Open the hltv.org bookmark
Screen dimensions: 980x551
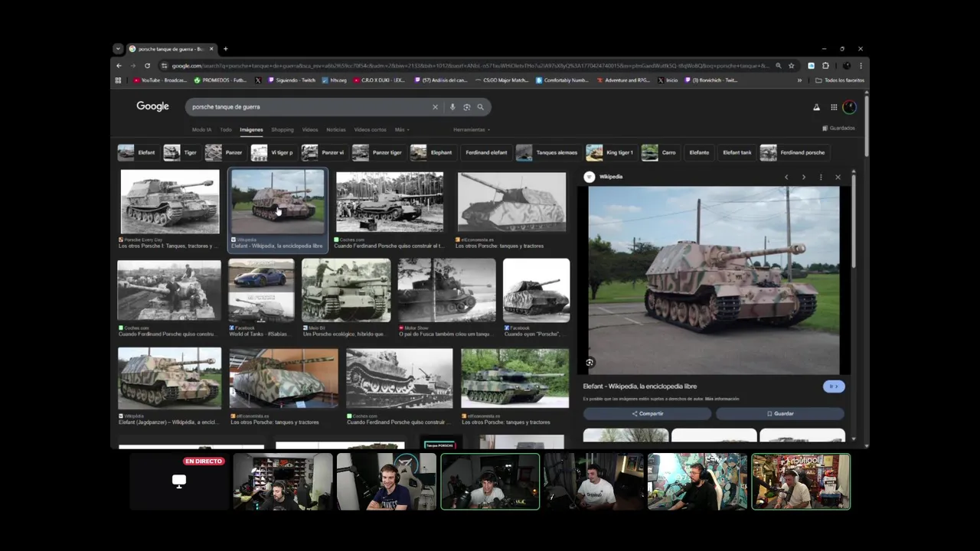click(335, 80)
